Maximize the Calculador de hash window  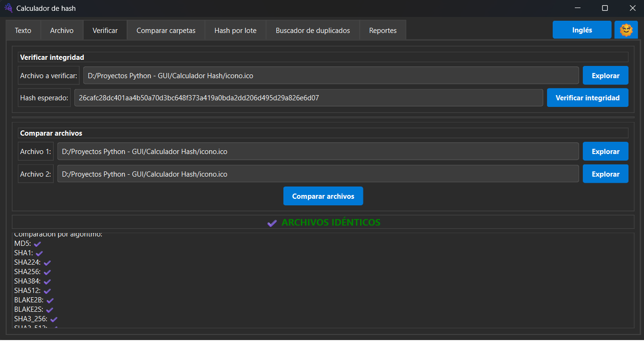[605, 8]
